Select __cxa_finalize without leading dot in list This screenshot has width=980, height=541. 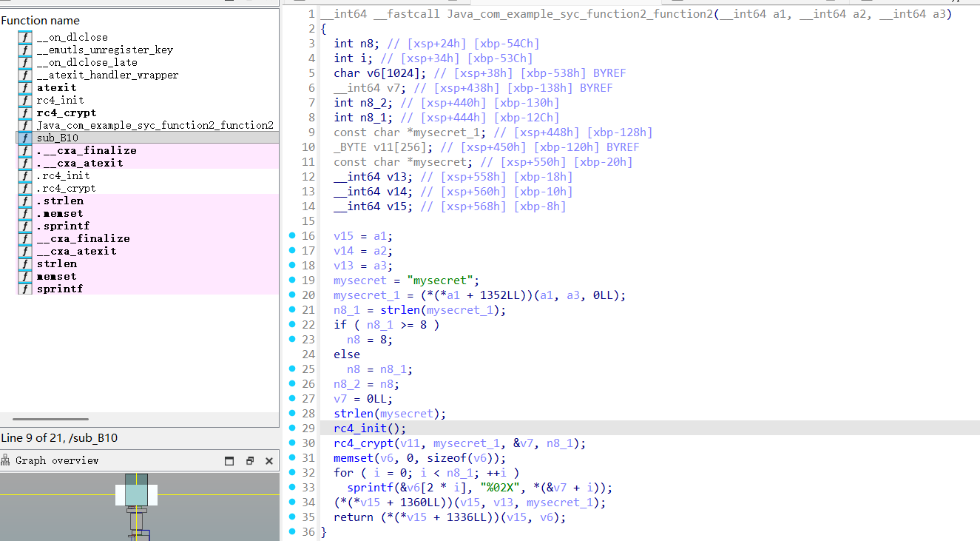(84, 238)
